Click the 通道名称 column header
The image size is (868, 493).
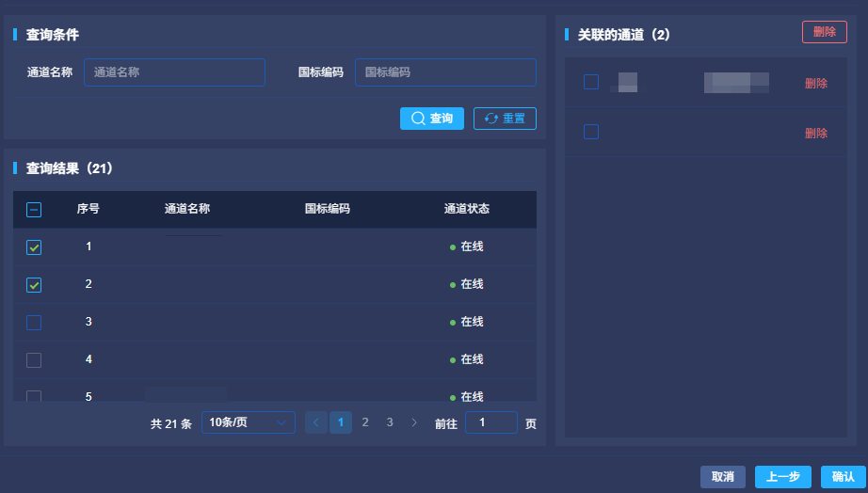click(187, 209)
